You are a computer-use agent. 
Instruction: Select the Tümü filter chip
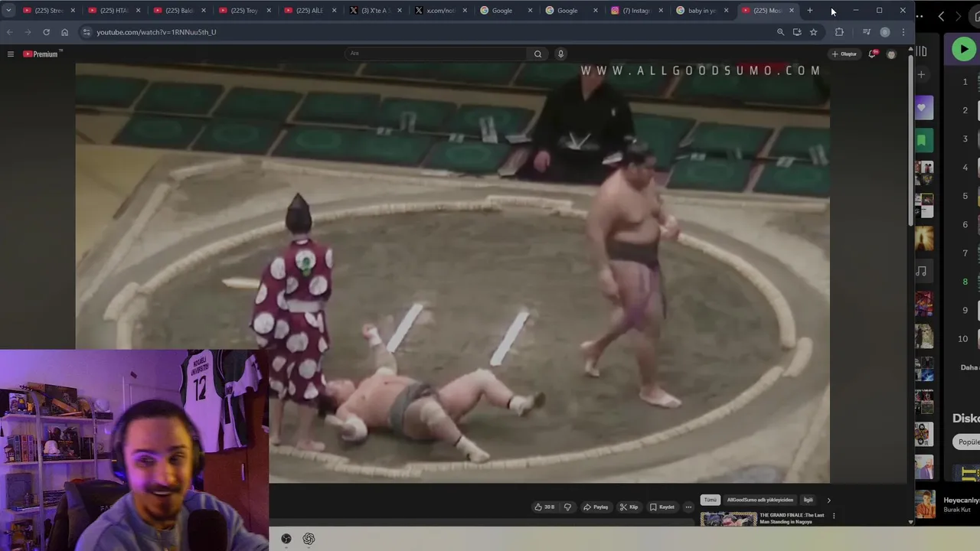coord(710,500)
